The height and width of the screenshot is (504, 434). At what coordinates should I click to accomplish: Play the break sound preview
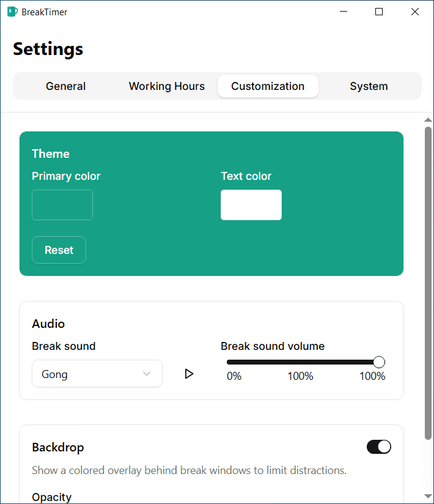tap(189, 374)
